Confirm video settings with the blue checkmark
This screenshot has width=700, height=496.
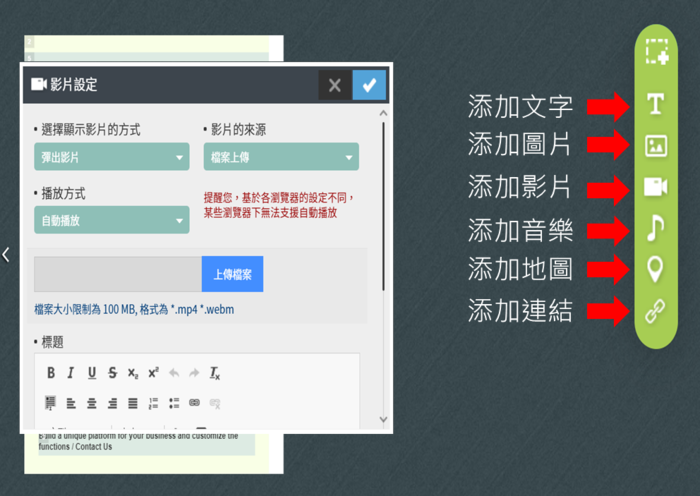click(x=369, y=85)
